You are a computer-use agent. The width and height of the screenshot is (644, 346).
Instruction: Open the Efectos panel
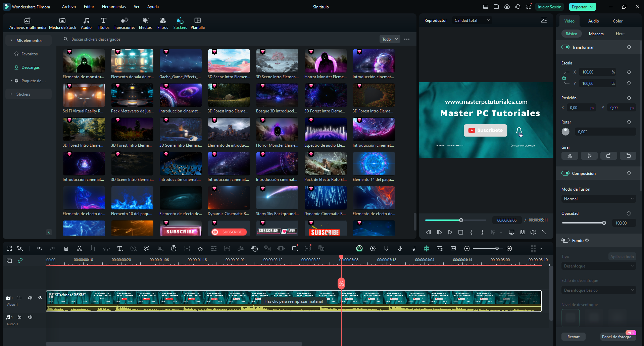(145, 23)
